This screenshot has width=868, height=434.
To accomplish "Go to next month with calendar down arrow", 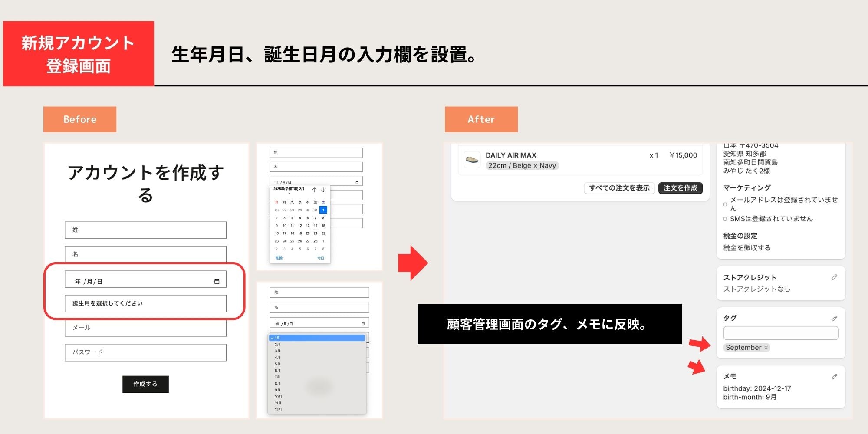I will click(x=323, y=190).
